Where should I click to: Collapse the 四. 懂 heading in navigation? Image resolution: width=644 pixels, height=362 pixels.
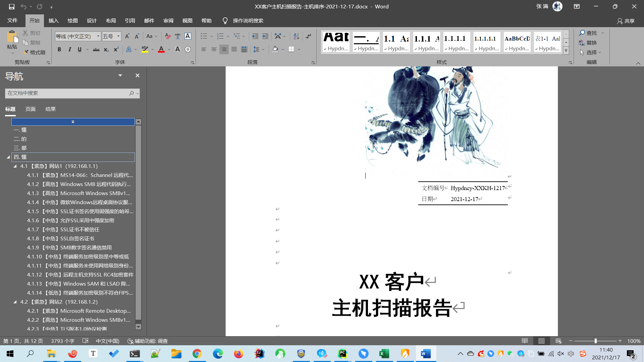click(8, 157)
